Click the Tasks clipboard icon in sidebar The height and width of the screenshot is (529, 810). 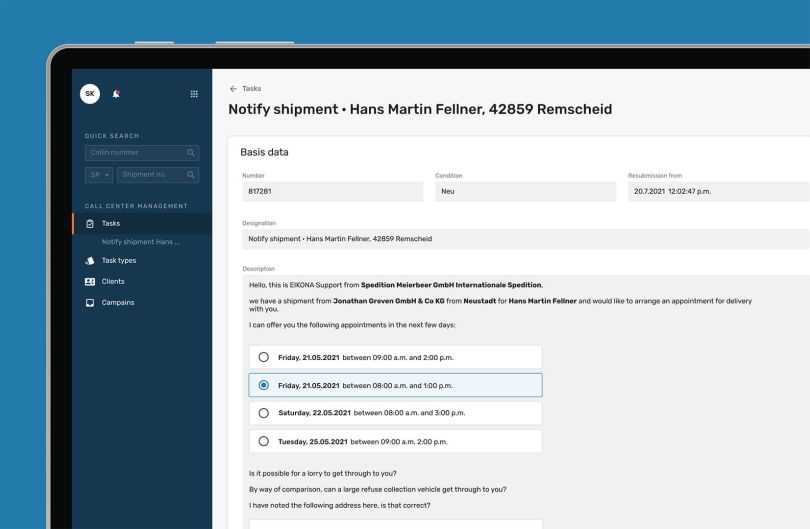coord(90,223)
